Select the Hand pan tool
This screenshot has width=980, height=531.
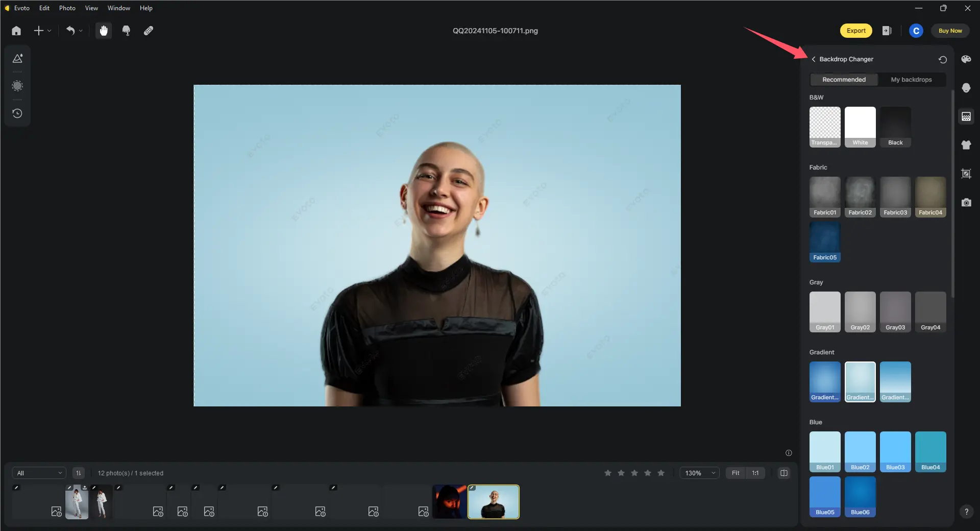point(104,31)
